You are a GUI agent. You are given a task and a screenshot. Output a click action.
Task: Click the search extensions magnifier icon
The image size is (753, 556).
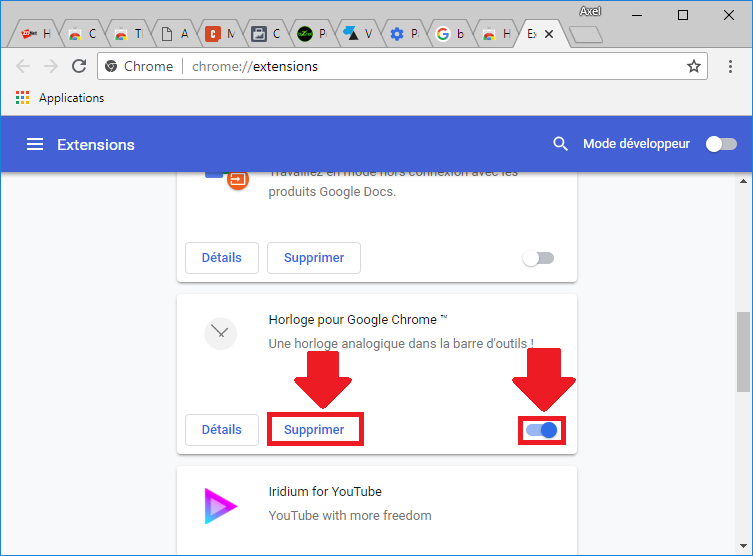(560, 144)
